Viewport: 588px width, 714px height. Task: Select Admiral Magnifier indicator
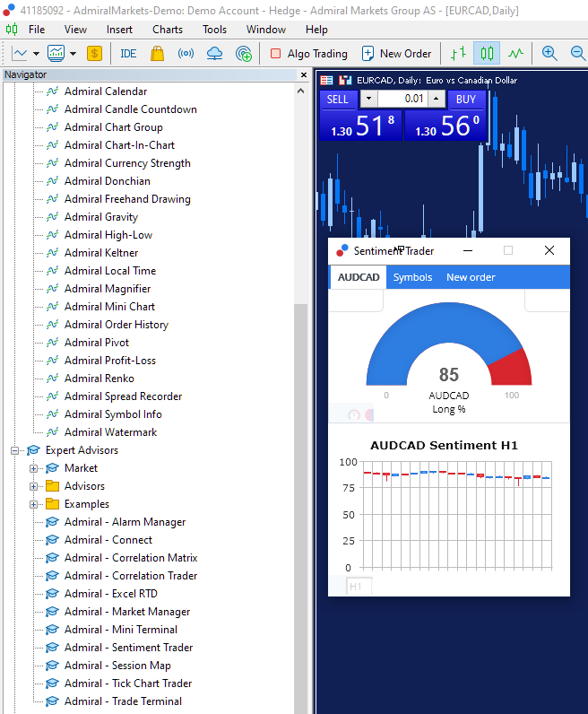[x=108, y=289]
